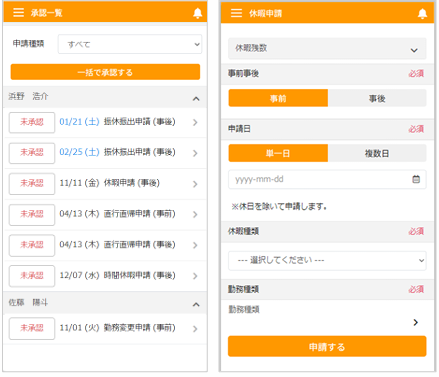The width and height of the screenshot is (439, 377).
Task: Select 04/13 (木) 直行直帰申請 (事後) text
Action: click(117, 244)
